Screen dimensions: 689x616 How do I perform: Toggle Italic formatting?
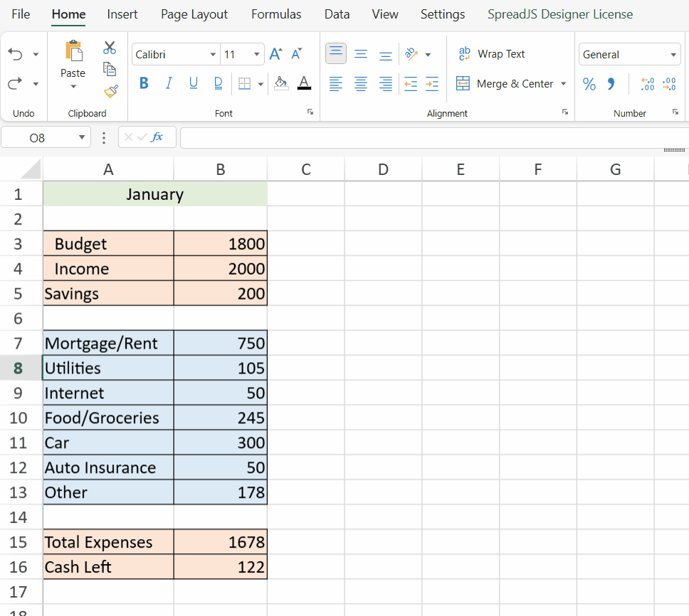tap(169, 83)
